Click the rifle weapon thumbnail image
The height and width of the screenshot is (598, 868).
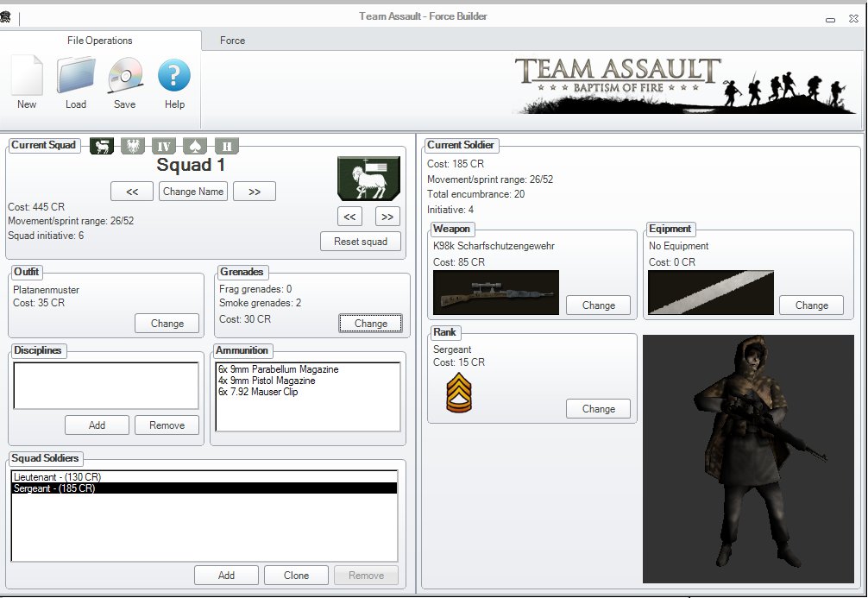(x=496, y=290)
